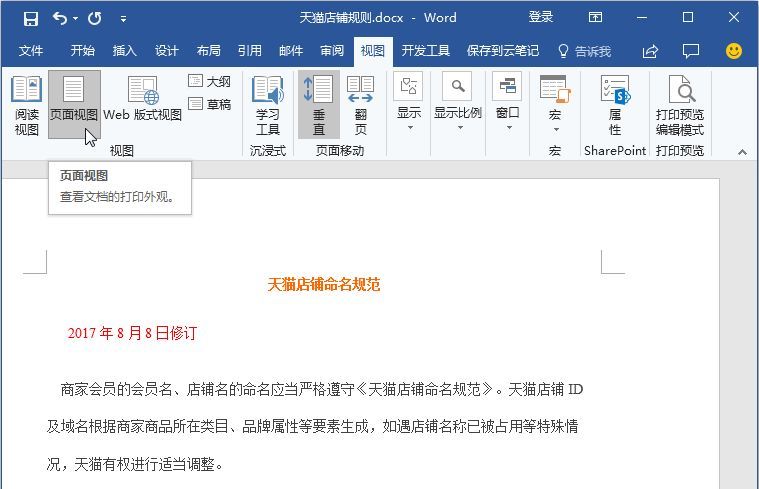The height and width of the screenshot is (489, 759).
Task: Open the 开发工具 tab
Action: [x=425, y=51]
